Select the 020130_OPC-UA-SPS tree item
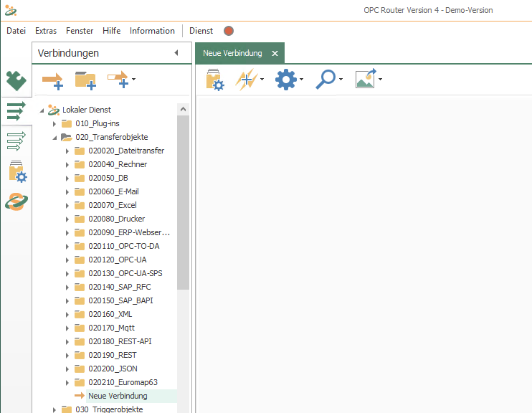Viewport: 532px width, 413px height. point(125,273)
